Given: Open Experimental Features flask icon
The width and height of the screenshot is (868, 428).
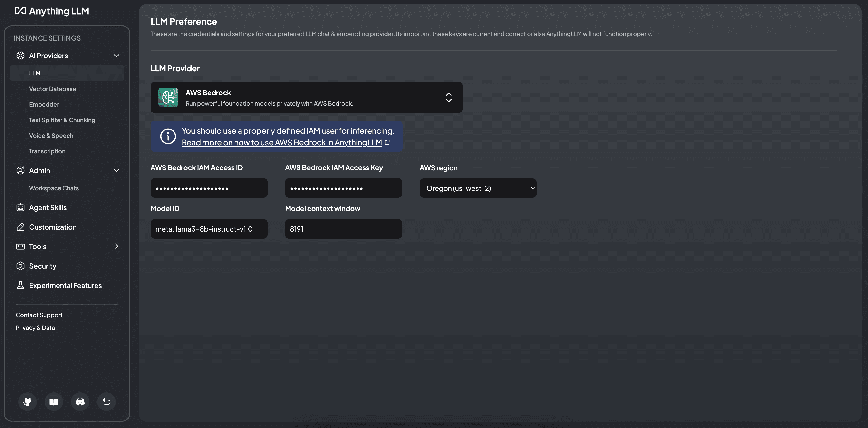Looking at the screenshot, I should (x=20, y=285).
